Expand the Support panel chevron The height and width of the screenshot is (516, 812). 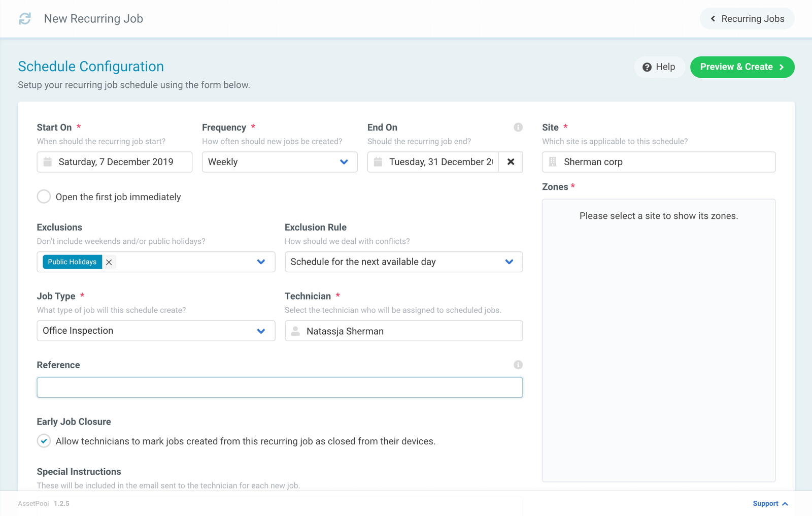coord(785,504)
